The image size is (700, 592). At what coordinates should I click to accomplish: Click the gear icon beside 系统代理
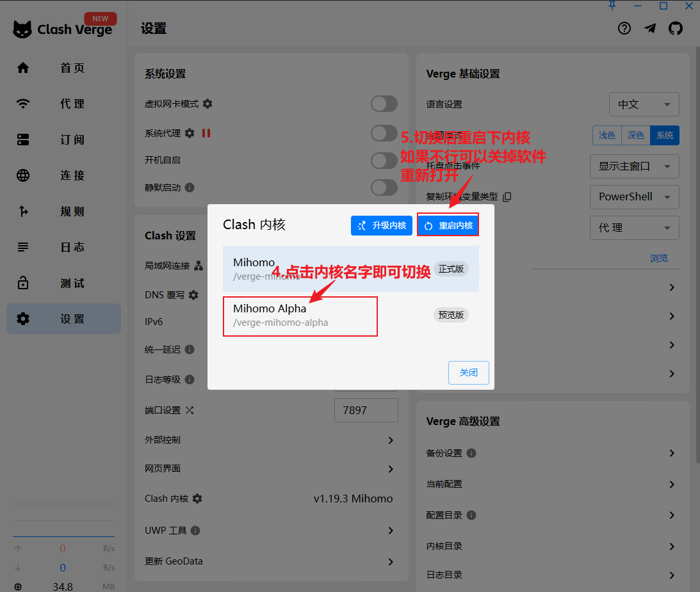pyautogui.click(x=190, y=133)
